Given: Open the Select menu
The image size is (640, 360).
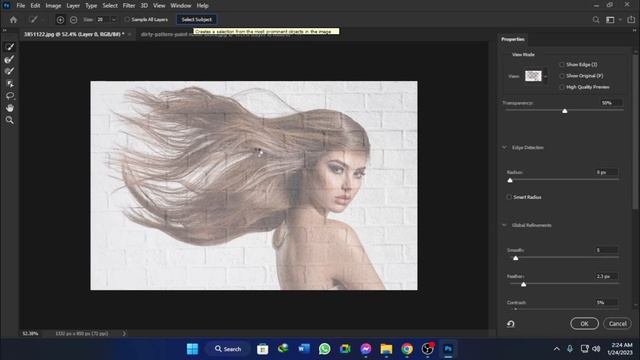Looking at the screenshot, I should (x=110, y=6).
